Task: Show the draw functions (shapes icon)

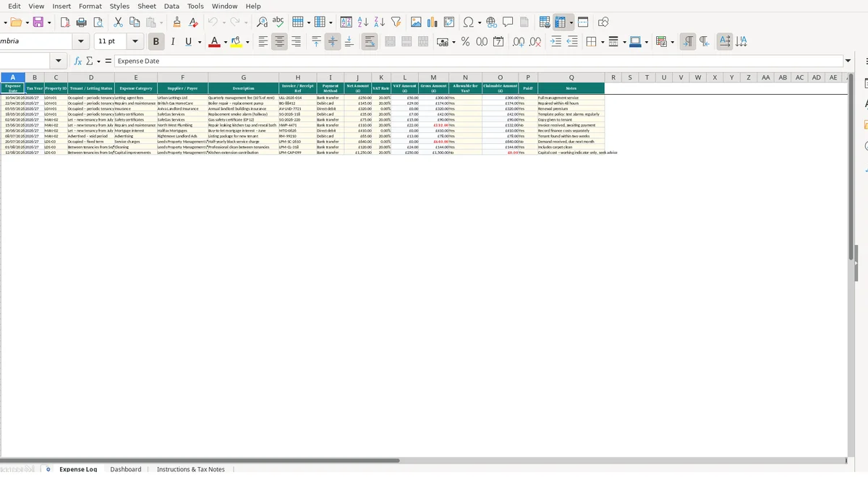Action: point(603,22)
